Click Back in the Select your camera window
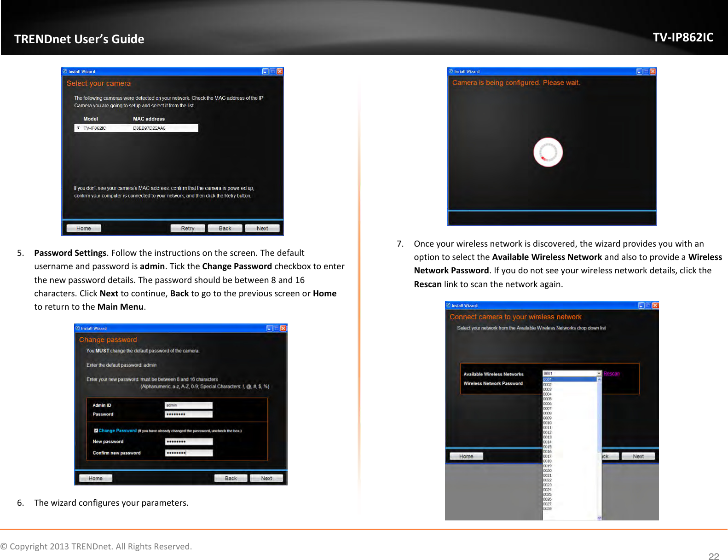 point(225,228)
